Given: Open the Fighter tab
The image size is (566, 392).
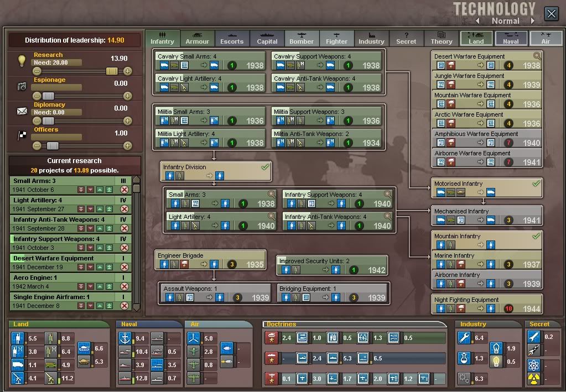Looking at the screenshot, I should [x=336, y=38].
